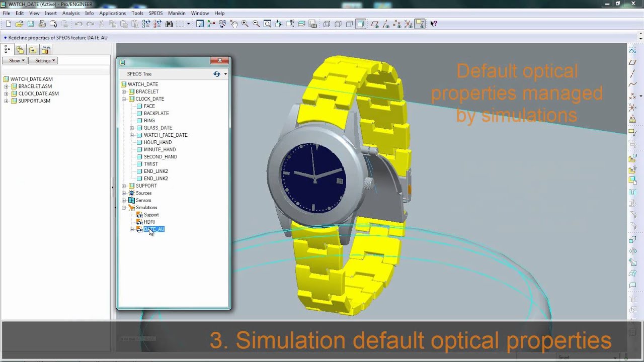
Task: Open the Settings dropdown in model tree
Action: pyautogui.click(x=43, y=61)
